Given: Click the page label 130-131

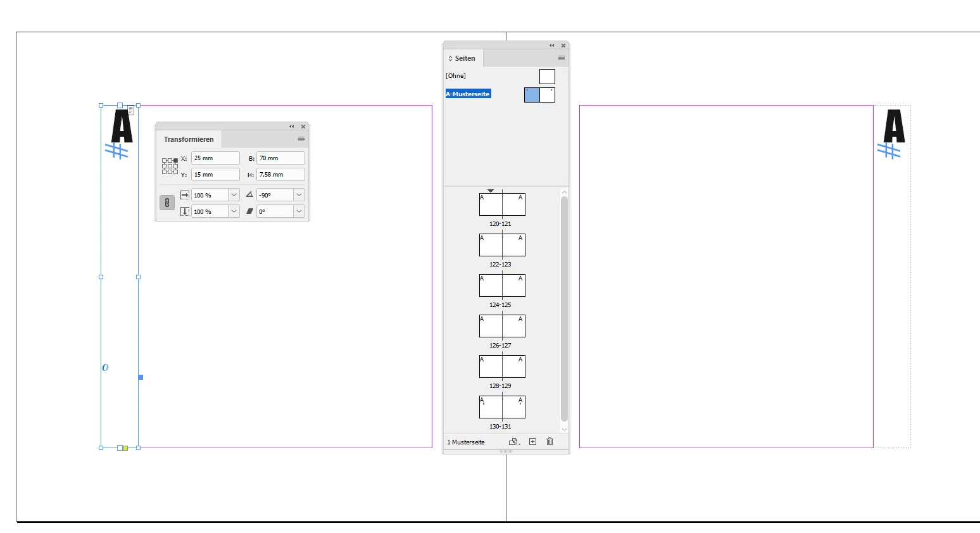Looking at the screenshot, I should 500,427.
